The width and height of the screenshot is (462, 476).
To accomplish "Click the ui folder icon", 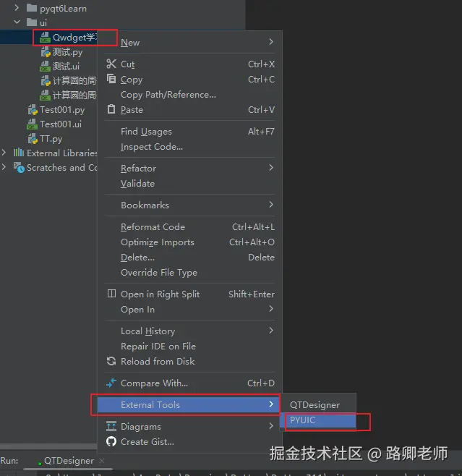I will click(x=32, y=22).
